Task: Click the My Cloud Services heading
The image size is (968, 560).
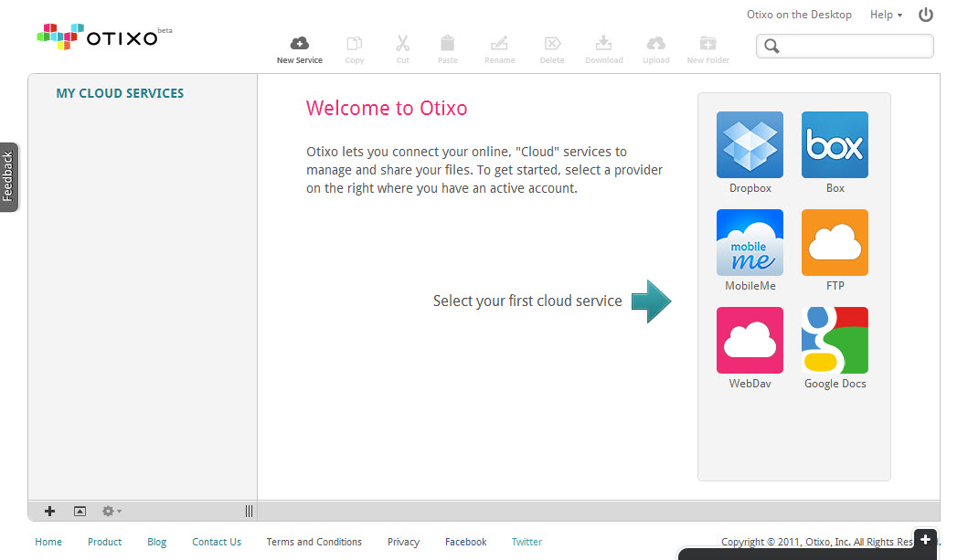Action: 120,94
